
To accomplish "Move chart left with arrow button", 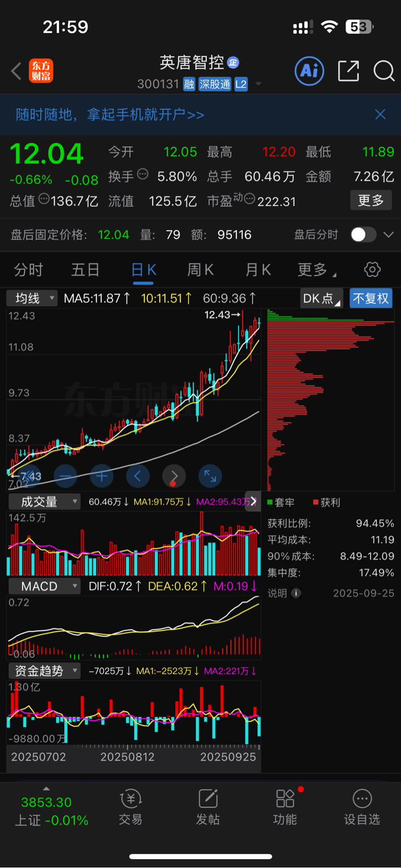I will 138,476.
